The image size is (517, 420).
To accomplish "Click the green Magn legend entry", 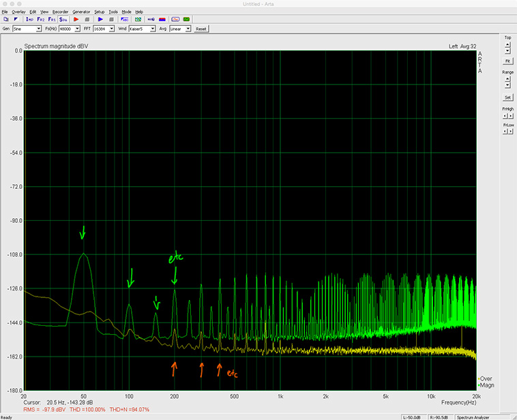I will pyautogui.click(x=486, y=385).
